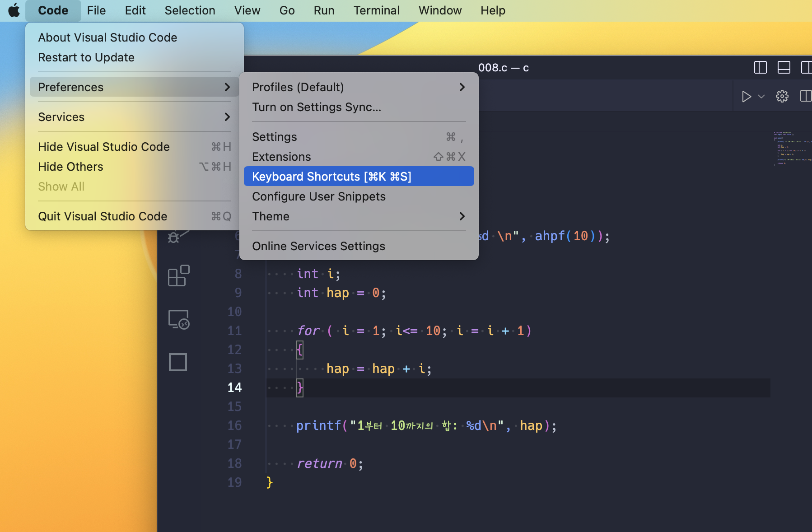Open Remote Explorer in activity bar
The height and width of the screenshot is (532, 812).
tap(178, 319)
